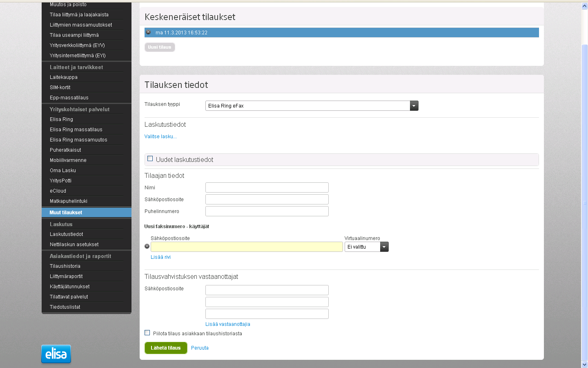Open Tiedotuslistat

pos(65,307)
